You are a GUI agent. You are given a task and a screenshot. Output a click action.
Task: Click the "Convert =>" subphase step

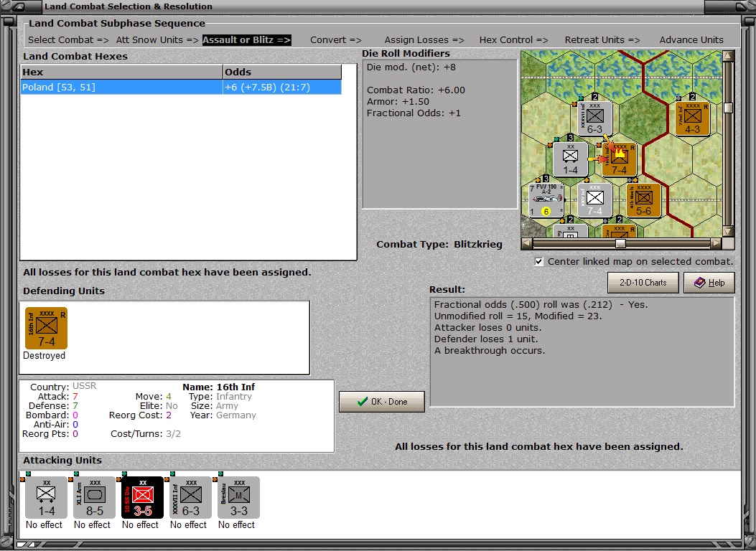coord(335,39)
